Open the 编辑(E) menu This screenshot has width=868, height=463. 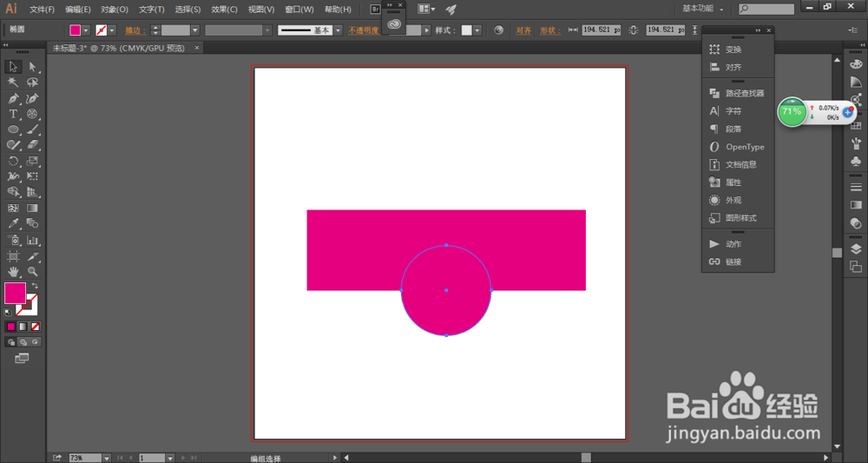(x=77, y=10)
